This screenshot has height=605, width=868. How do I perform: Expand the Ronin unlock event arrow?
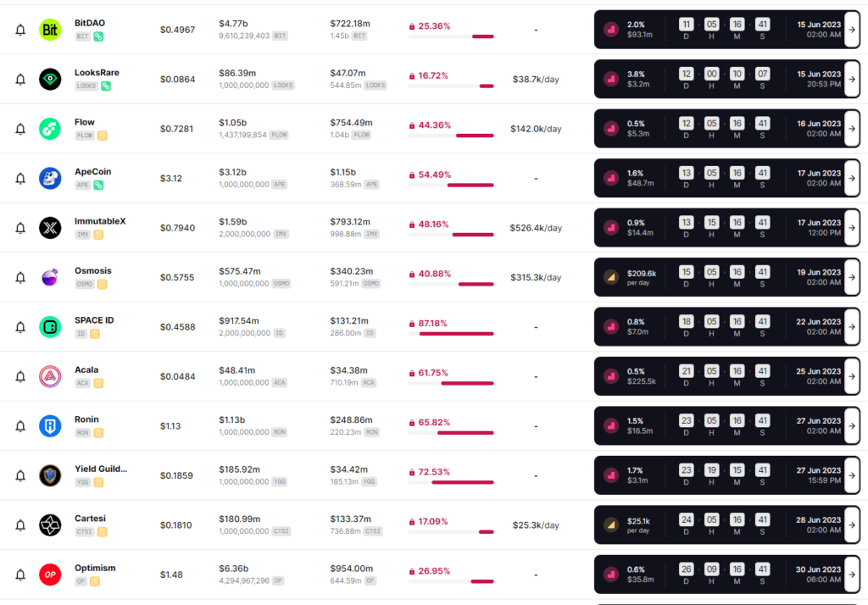[x=852, y=426]
